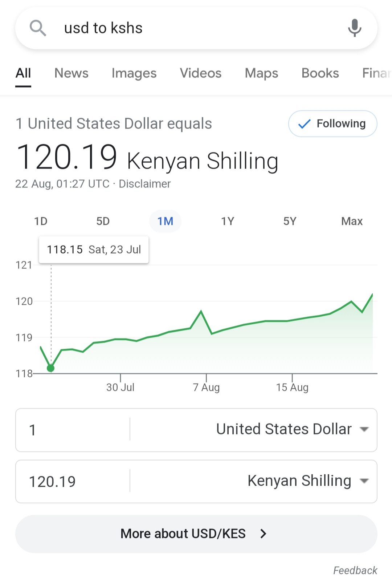
Task: Select the Max time range
Action: point(352,221)
